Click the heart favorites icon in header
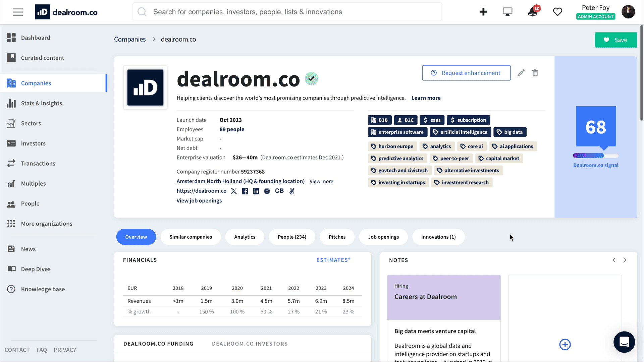The image size is (644, 362). (x=557, y=12)
